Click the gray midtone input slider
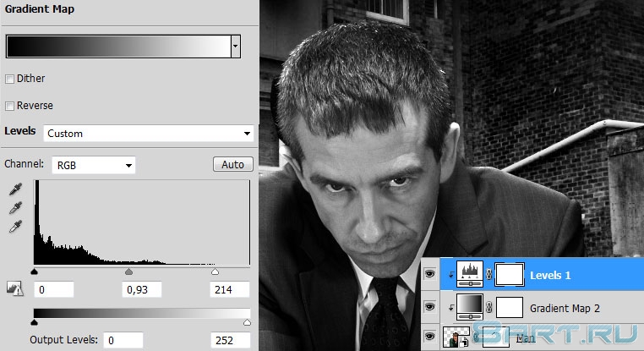Image resolution: width=644 pixels, height=351 pixels. coord(129,271)
